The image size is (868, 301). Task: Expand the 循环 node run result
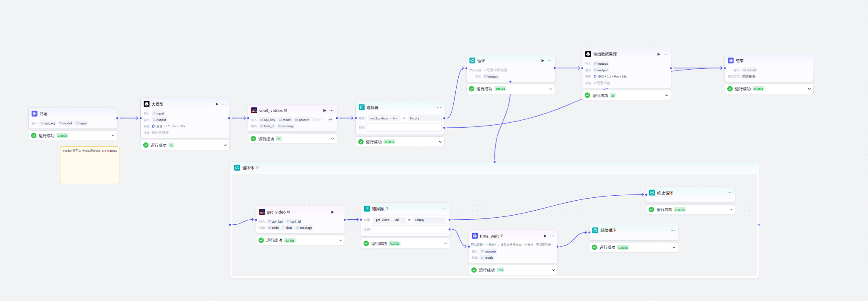point(551,89)
